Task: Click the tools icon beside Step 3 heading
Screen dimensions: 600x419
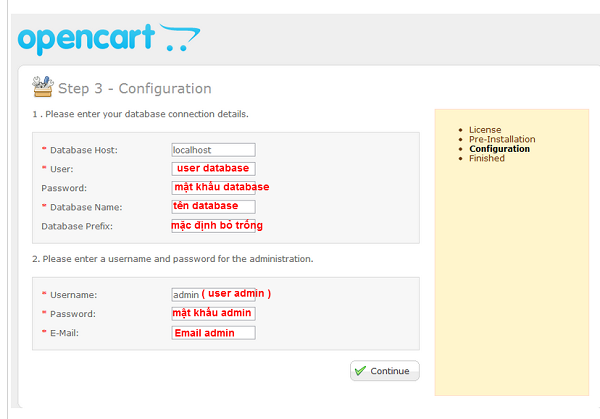Action: pyautogui.click(x=43, y=86)
